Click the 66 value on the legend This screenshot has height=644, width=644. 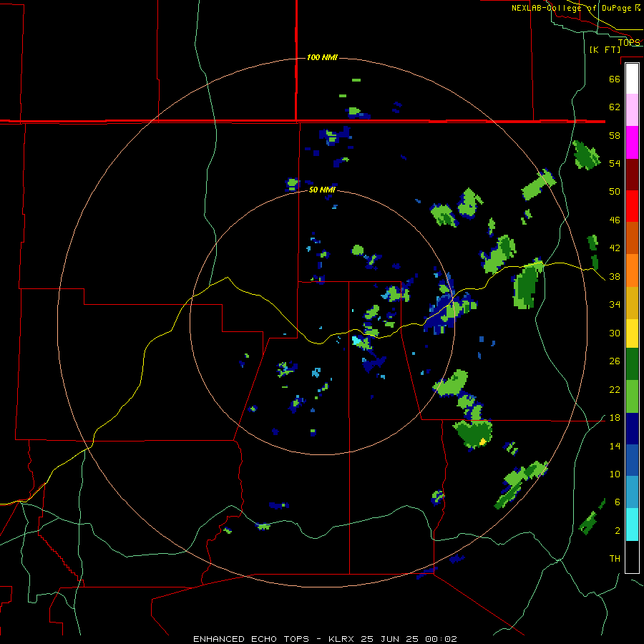615,79
